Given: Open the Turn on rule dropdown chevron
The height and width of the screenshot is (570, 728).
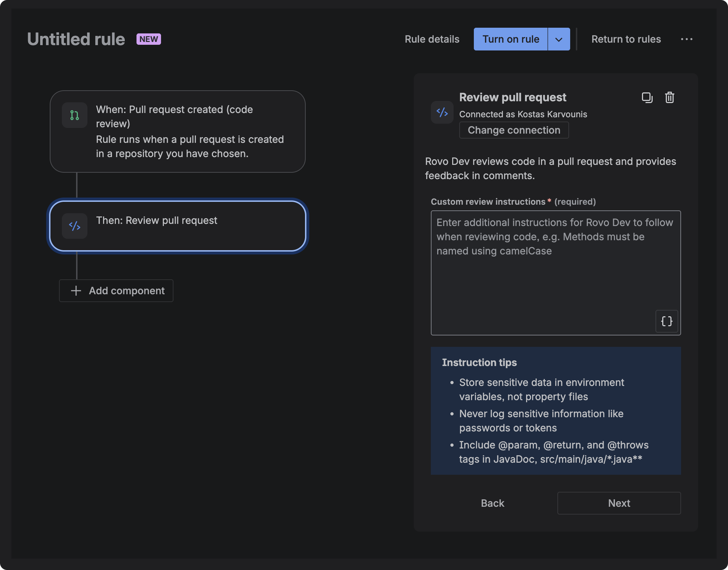Looking at the screenshot, I should 558,39.
